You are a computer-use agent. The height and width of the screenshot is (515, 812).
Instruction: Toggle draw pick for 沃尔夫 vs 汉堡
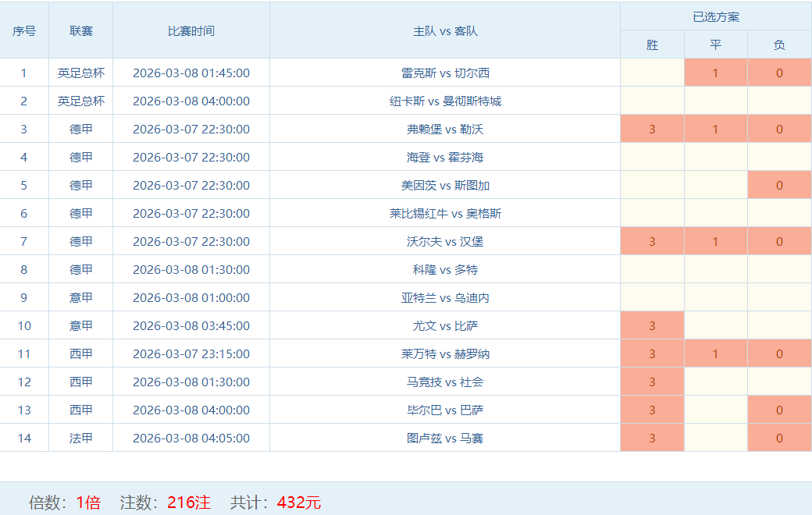pyautogui.click(x=715, y=242)
